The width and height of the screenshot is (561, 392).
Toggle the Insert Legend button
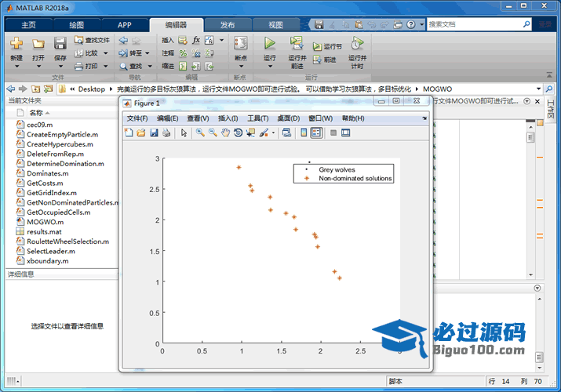point(316,132)
